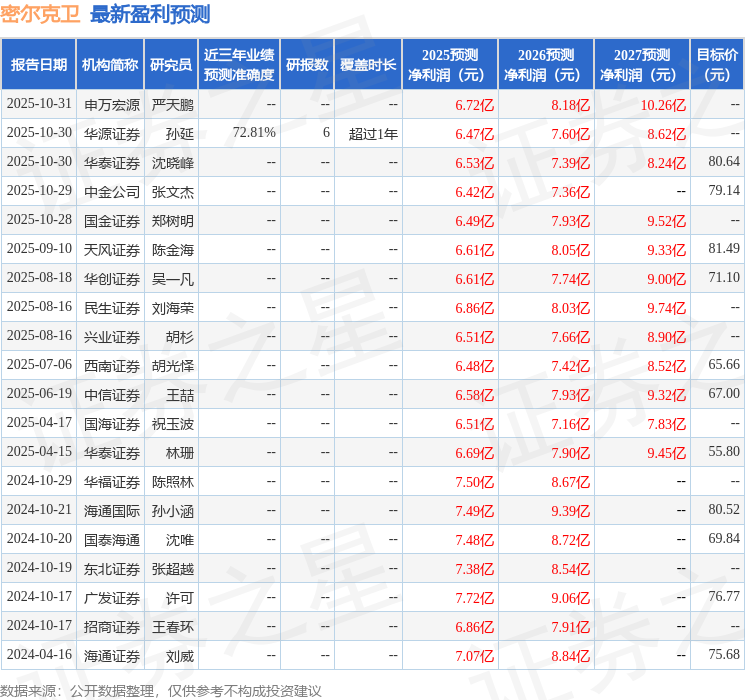This screenshot has width=745, height=700.
Task: Click the 密尔克卫 title text
Action: point(40,14)
